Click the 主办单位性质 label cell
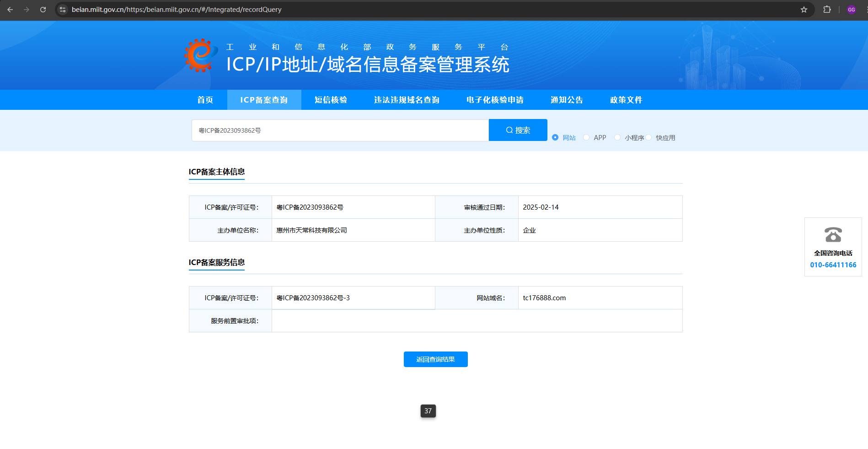This screenshot has width=868, height=449. pyautogui.click(x=477, y=230)
